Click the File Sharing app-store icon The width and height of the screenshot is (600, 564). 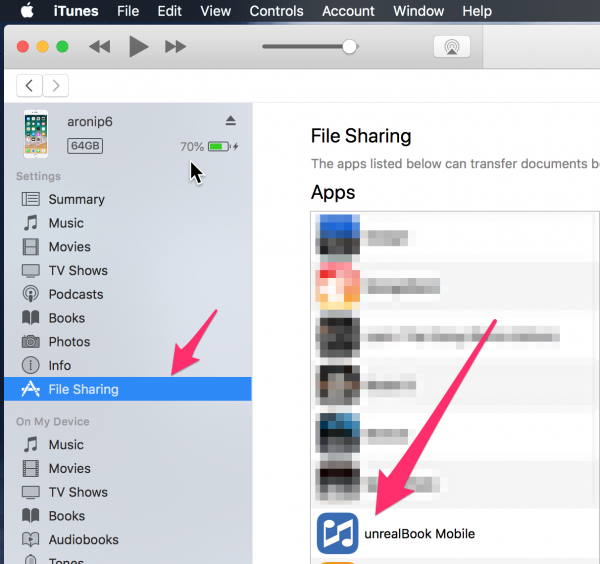31,389
